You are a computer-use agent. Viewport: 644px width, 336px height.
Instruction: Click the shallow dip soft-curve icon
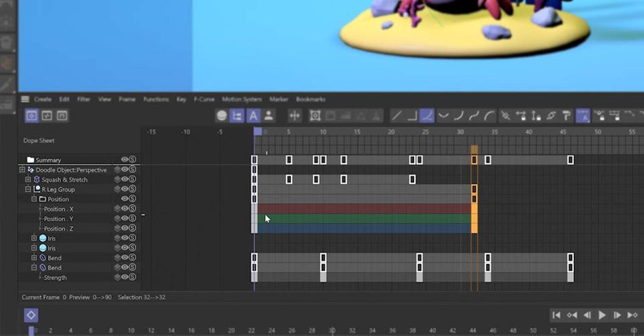[443, 116]
